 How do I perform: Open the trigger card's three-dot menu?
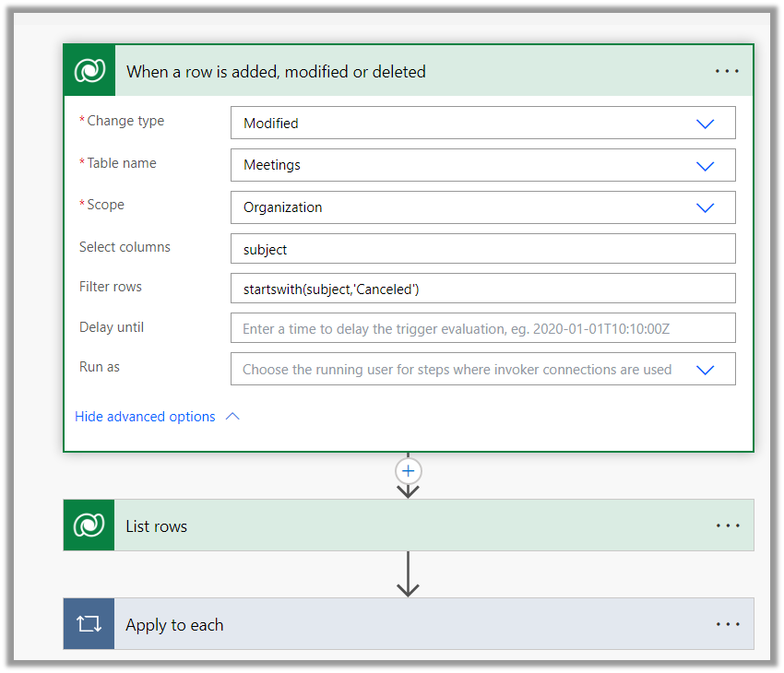click(727, 71)
